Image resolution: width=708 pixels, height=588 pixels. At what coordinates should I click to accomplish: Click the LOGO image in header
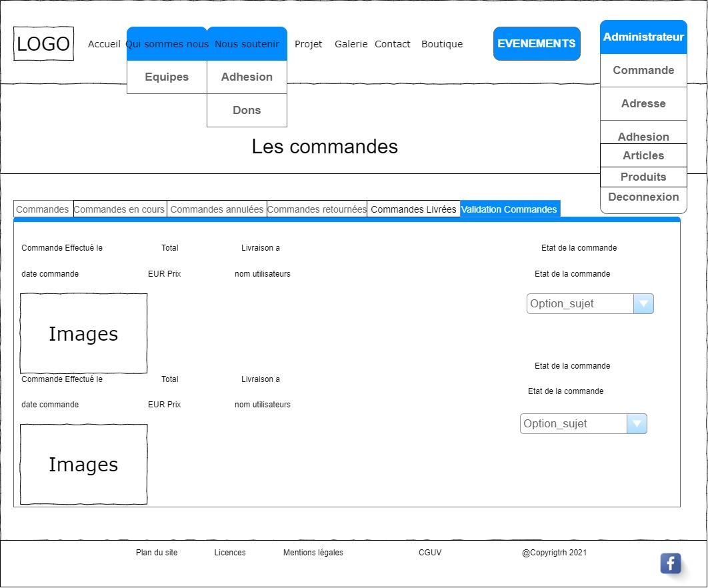pyautogui.click(x=43, y=44)
